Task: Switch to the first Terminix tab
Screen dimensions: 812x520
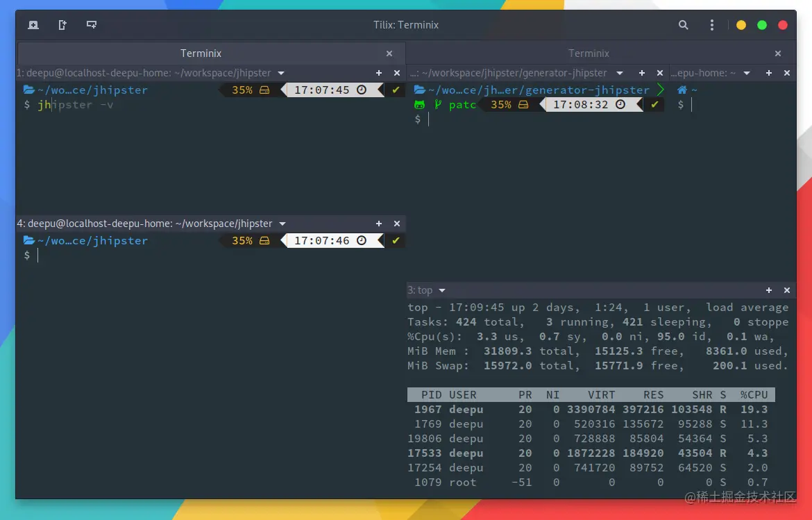Action: pos(201,53)
